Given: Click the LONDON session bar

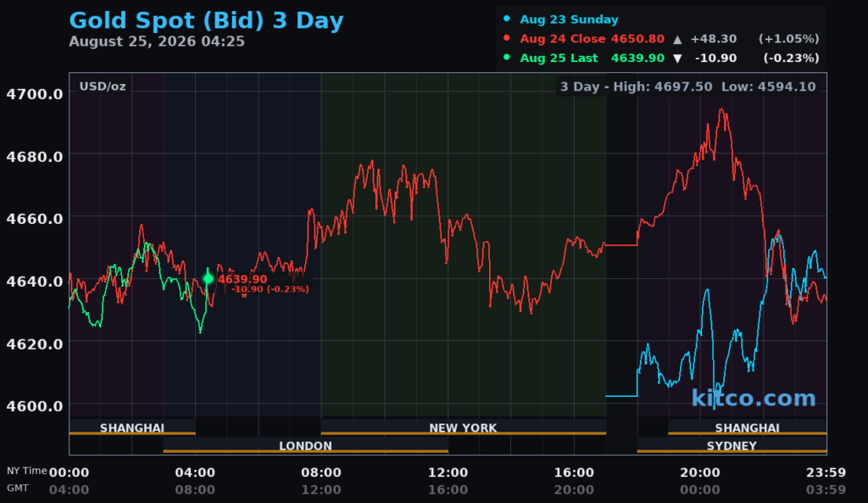Looking at the screenshot, I should click(x=305, y=445).
